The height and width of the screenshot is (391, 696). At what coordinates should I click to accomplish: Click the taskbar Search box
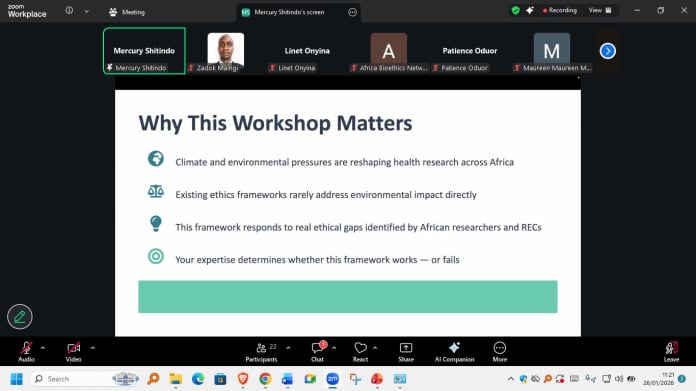click(86, 379)
